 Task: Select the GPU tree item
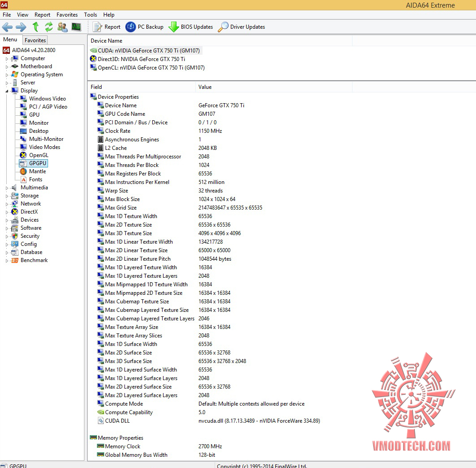point(30,115)
